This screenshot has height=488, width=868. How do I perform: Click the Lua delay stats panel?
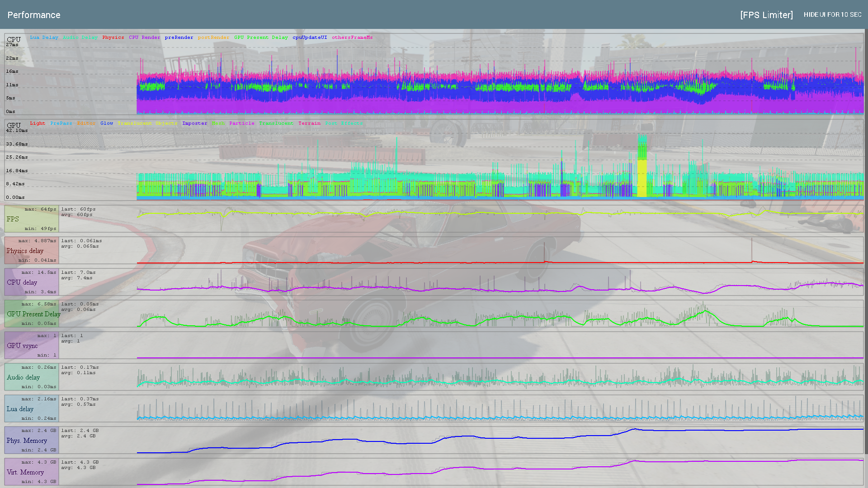click(x=32, y=409)
